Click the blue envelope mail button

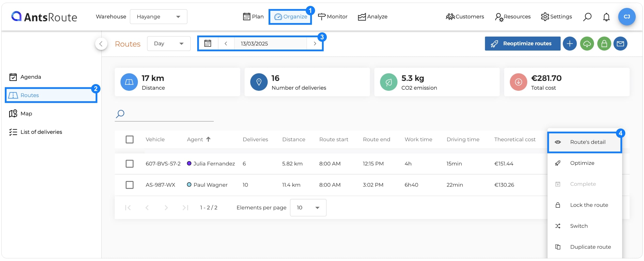620,43
